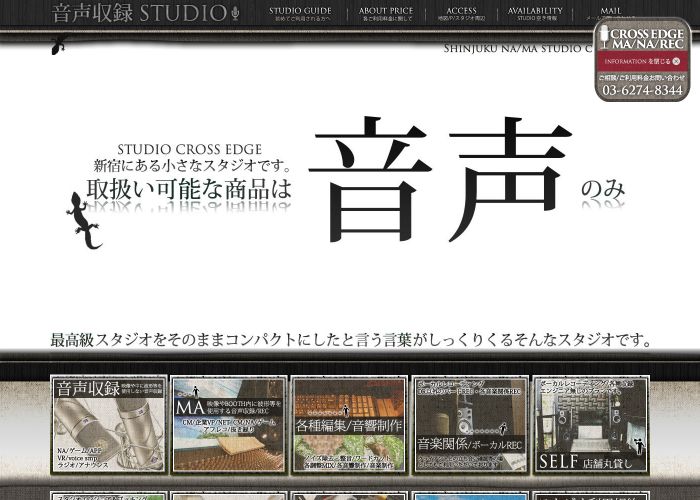Click the 新宿にある小さなスタジオです text
Viewport: 700px width, 500px height.
[192, 166]
